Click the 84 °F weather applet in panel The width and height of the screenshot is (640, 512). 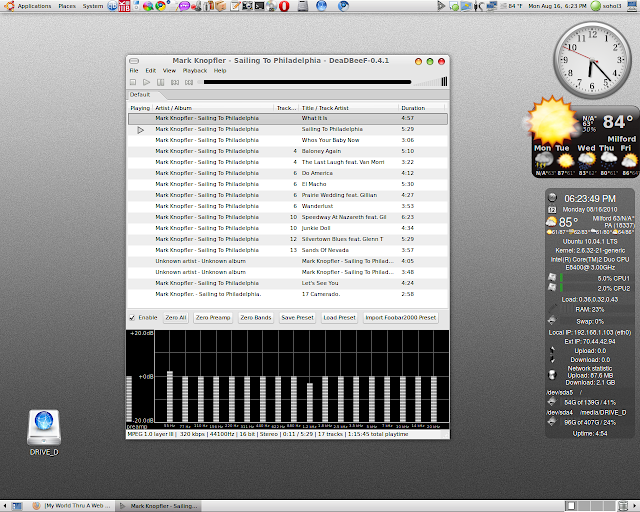(511, 6)
